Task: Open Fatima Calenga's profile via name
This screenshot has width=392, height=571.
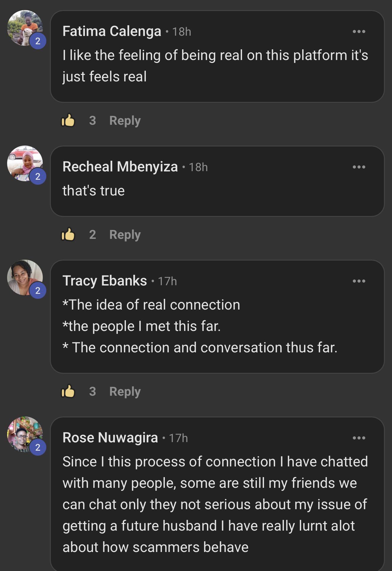Action: coord(112,31)
